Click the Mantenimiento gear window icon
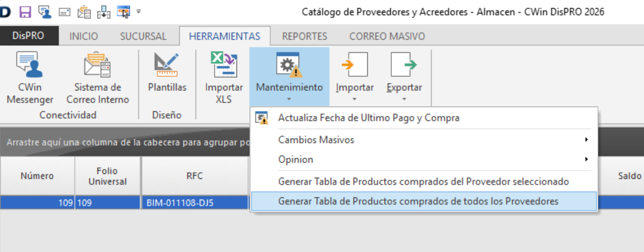644x252 pixels. click(x=289, y=64)
